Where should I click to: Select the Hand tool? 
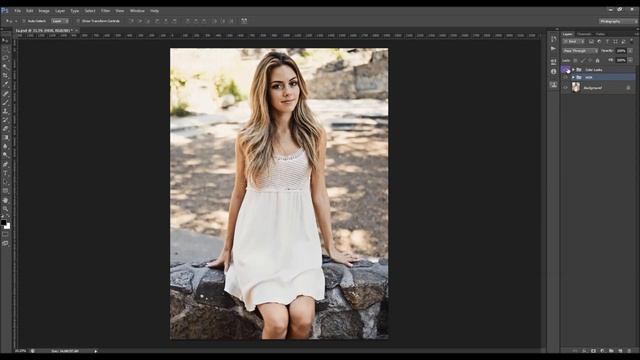(5, 200)
